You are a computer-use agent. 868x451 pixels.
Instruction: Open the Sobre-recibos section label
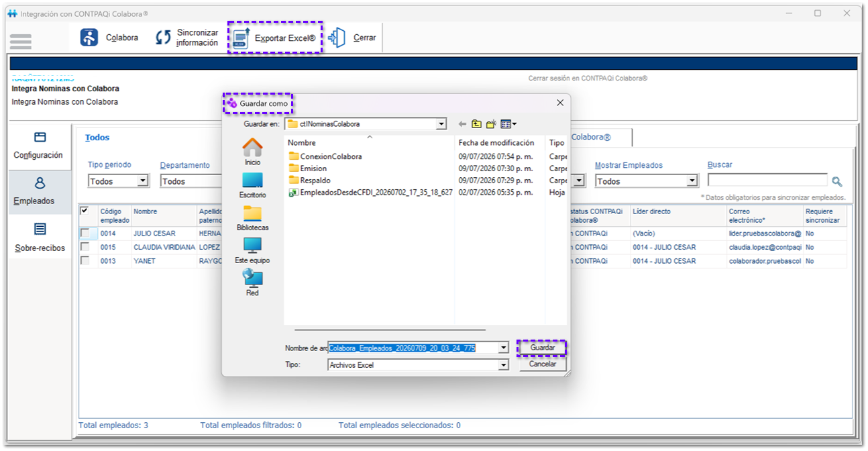pyautogui.click(x=40, y=248)
